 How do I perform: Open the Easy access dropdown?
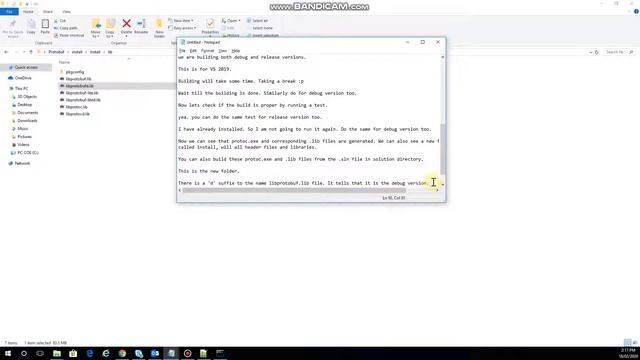pyautogui.click(x=182, y=28)
